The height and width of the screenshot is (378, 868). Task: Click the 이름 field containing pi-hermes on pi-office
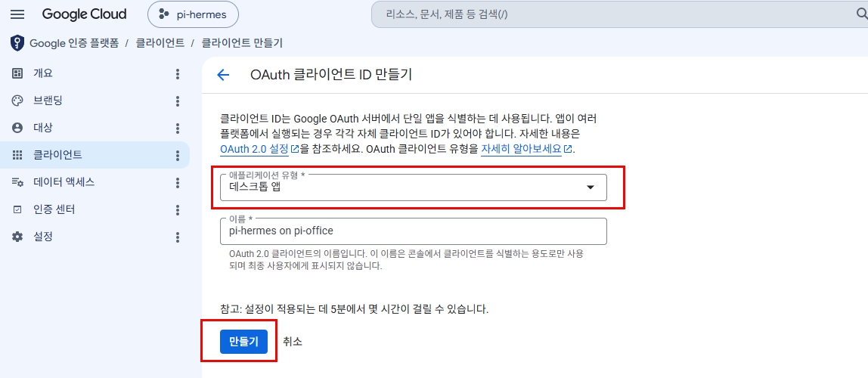coord(414,231)
